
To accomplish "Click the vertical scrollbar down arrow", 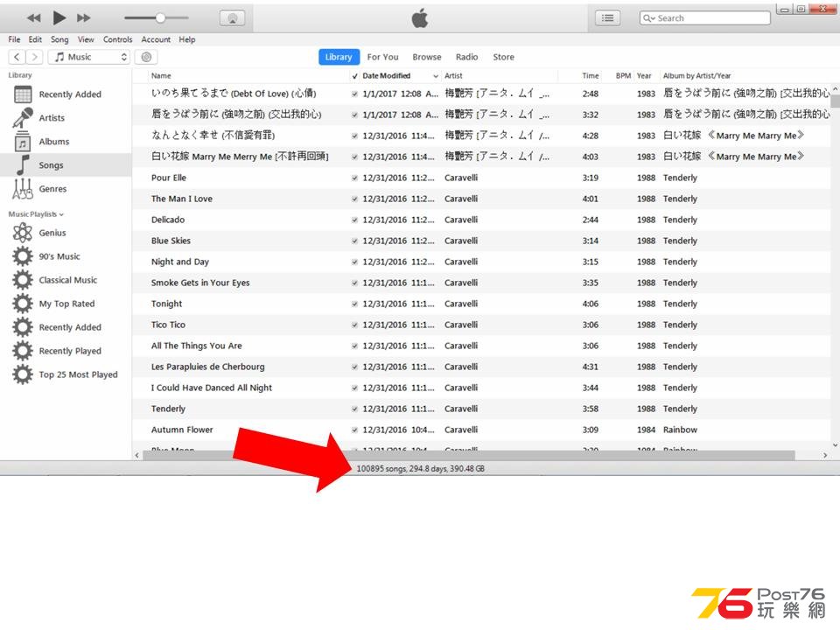I will pos(835,444).
